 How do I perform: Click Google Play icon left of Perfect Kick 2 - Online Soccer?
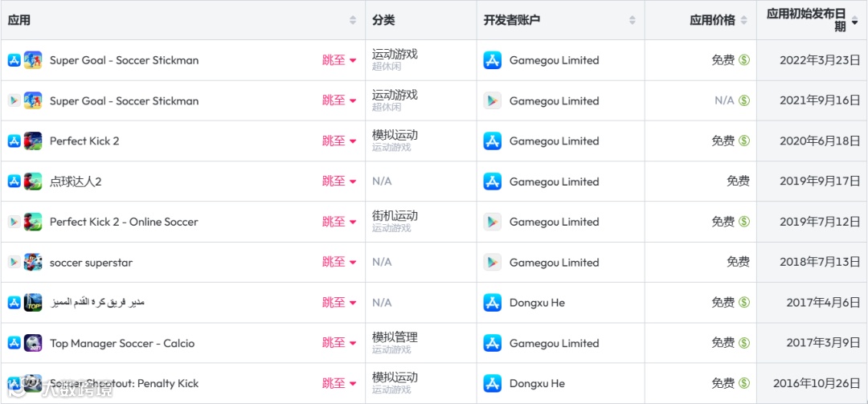pos(14,222)
